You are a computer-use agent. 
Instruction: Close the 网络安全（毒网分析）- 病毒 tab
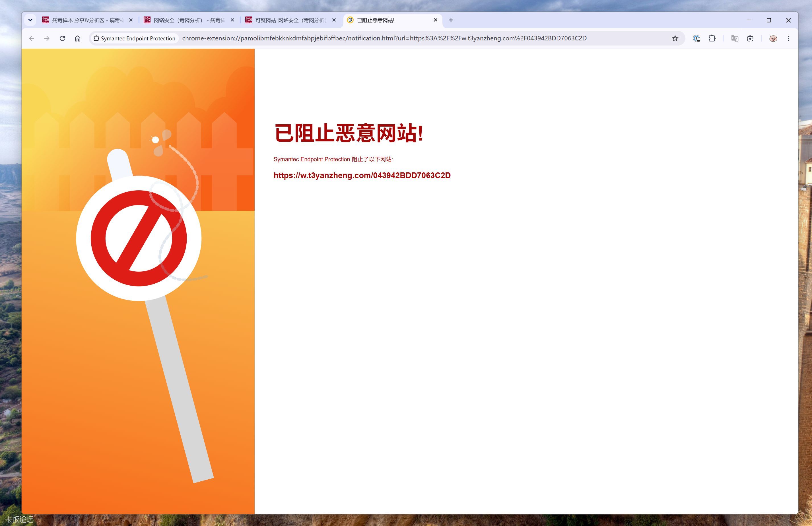point(232,20)
